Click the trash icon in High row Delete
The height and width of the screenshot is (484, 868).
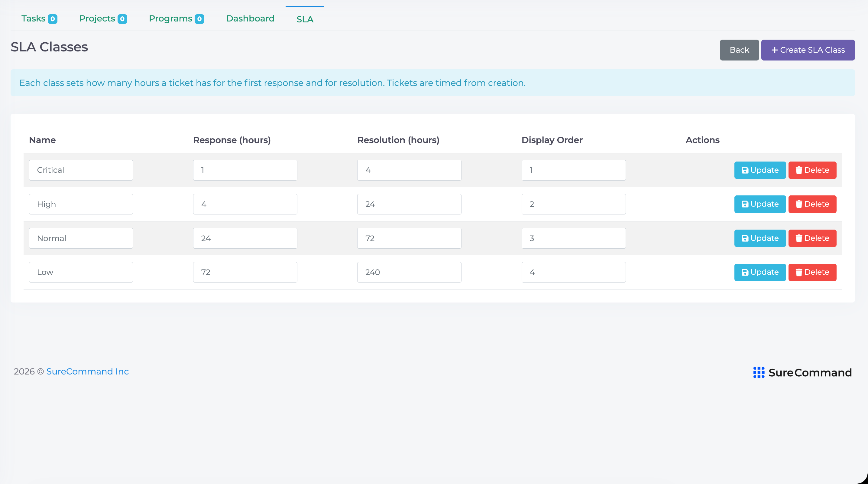[798, 204]
